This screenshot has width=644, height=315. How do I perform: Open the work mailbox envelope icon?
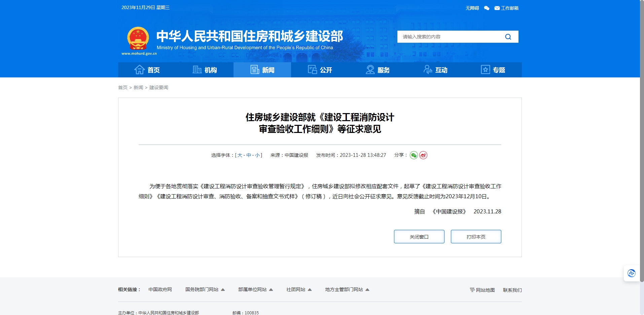click(x=497, y=8)
